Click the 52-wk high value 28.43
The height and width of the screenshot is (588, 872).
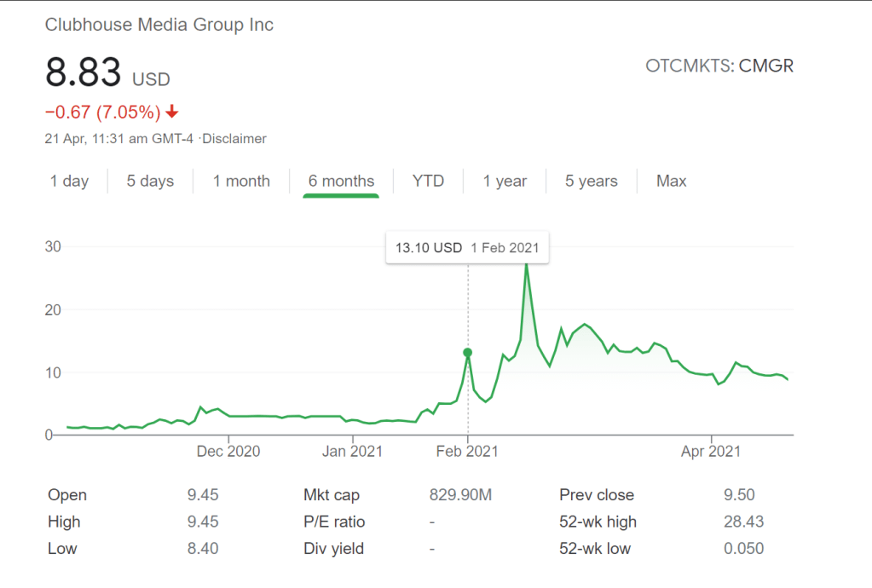pyautogui.click(x=743, y=522)
